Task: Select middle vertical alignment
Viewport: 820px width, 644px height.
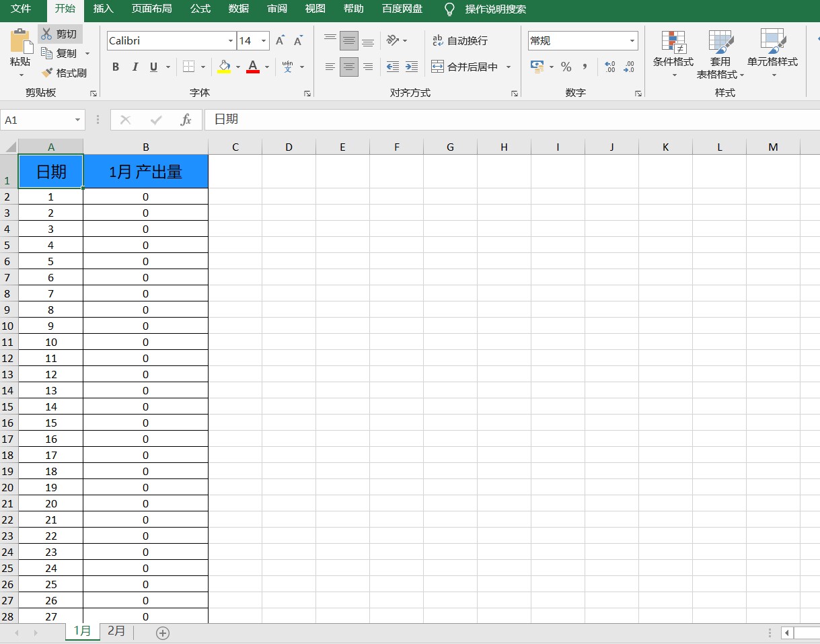Action: pyautogui.click(x=349, y=41)
